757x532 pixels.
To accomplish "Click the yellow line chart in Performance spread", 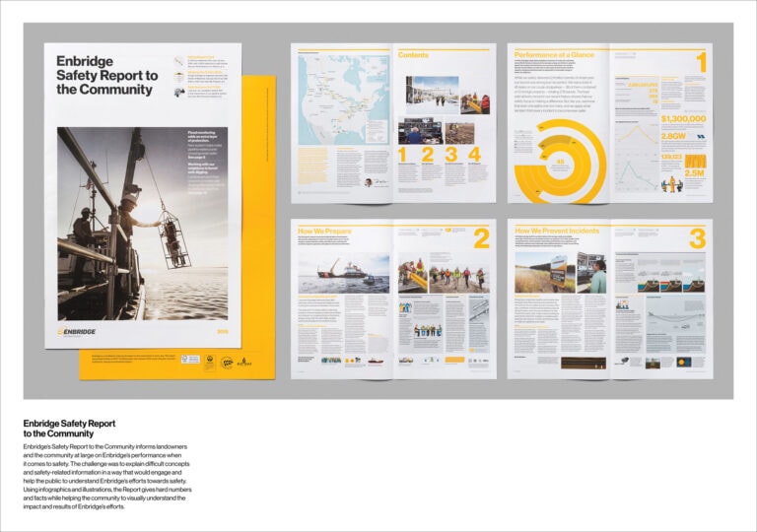I will tap(637, 135).
